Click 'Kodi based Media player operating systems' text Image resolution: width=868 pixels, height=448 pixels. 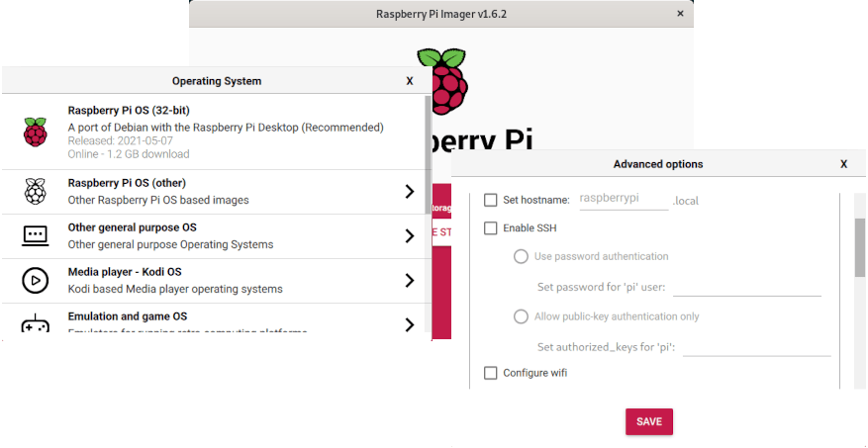(175, 289)
